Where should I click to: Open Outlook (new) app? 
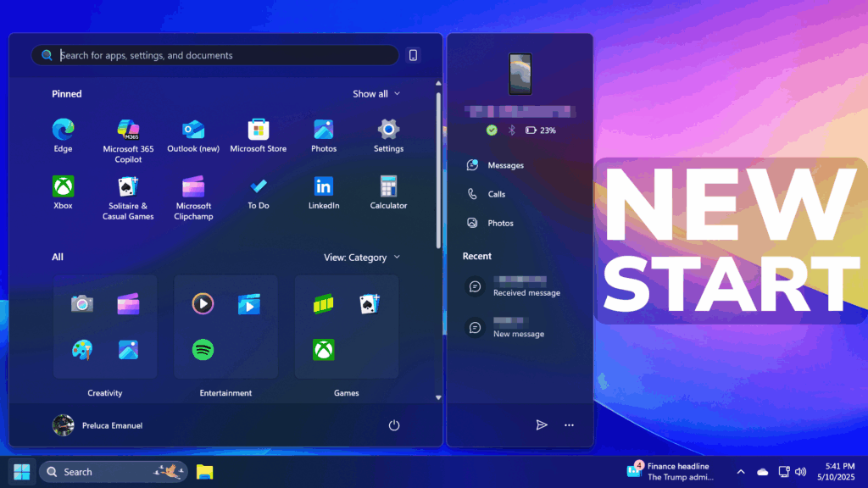[x=193, y=136]
